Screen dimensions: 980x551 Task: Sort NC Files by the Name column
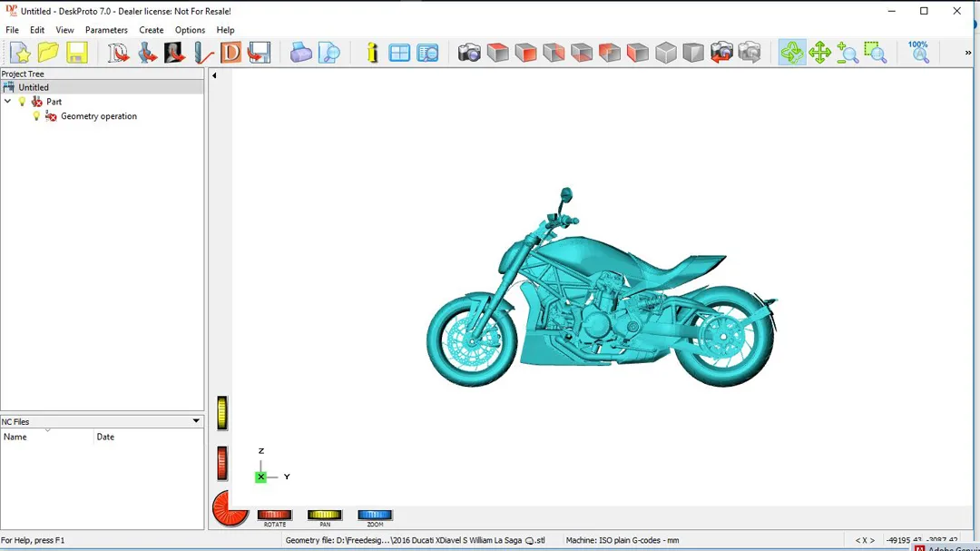click(x=47, y=437)
